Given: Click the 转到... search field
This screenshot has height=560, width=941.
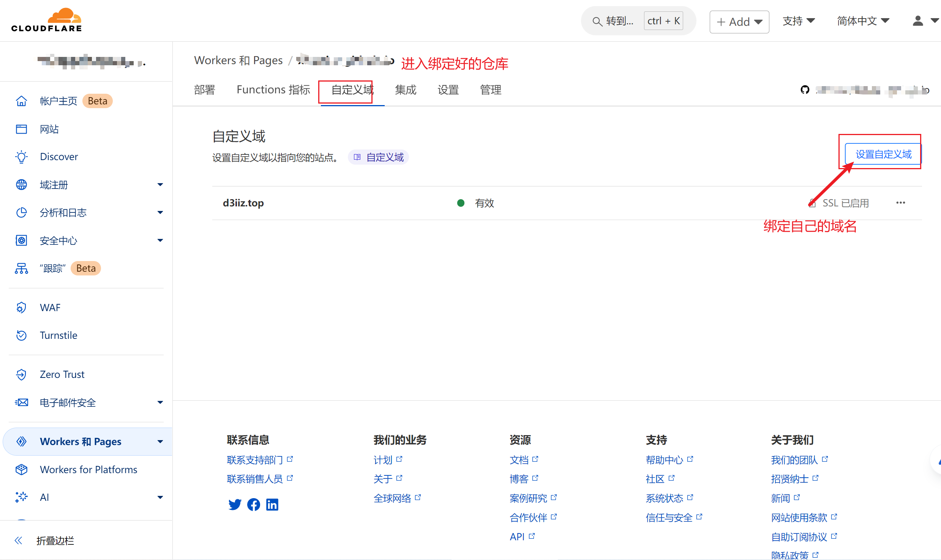Looking at the screenshot, I should (619, 21).
